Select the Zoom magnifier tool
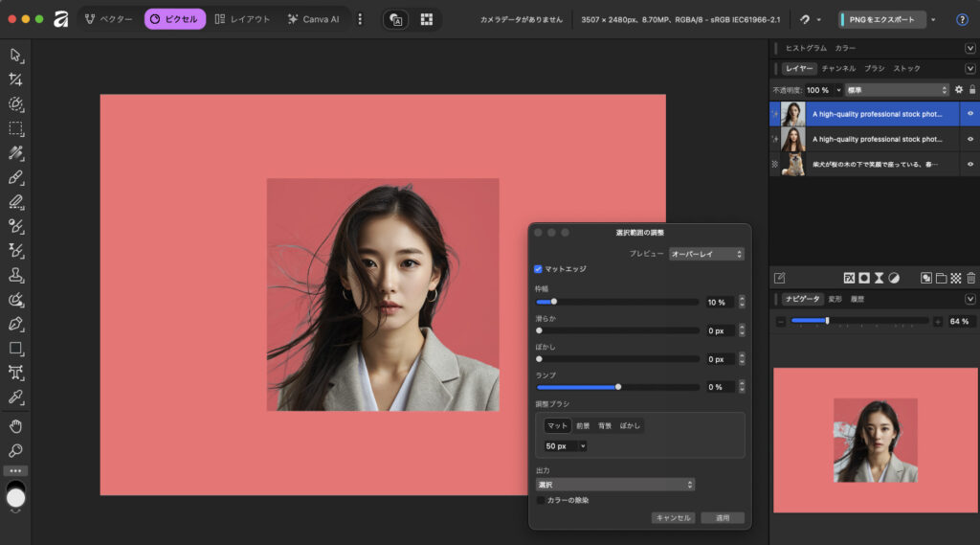 [15, 450]
